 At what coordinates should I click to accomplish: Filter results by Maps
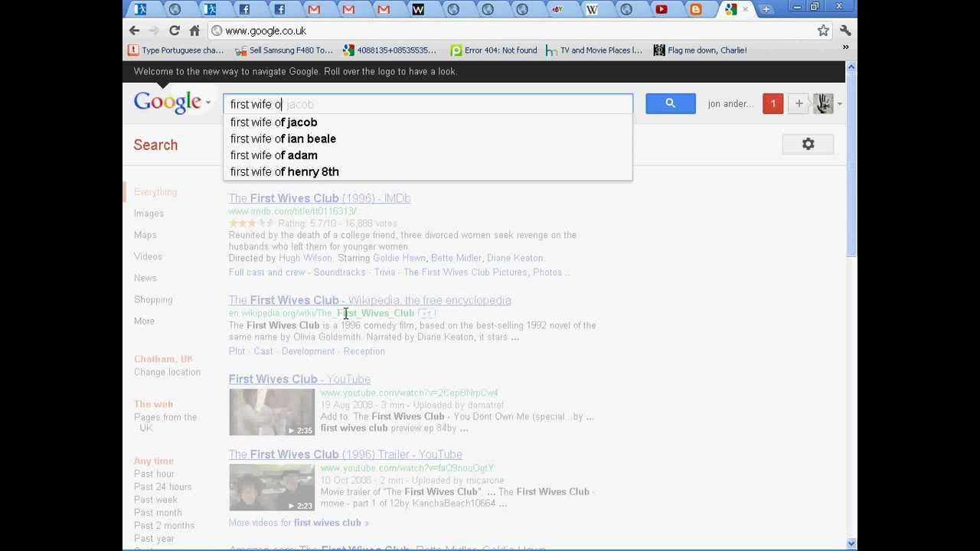coord(145,235)
